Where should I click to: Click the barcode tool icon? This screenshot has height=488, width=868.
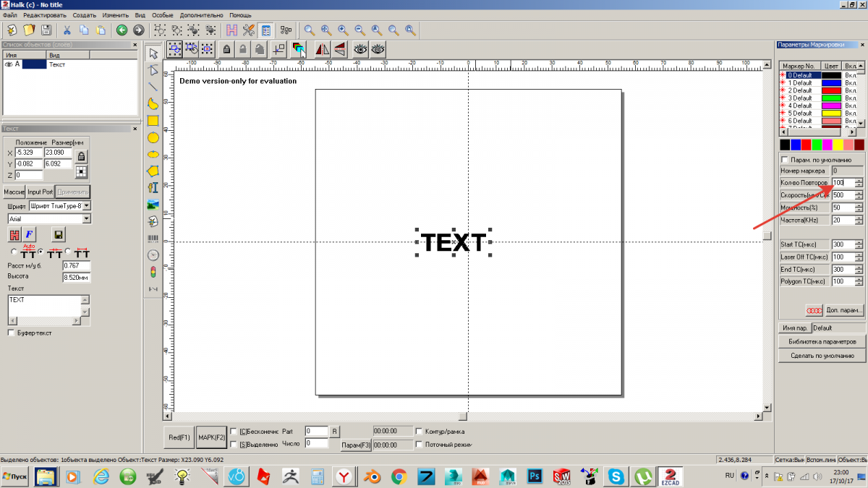pos(153,238)
